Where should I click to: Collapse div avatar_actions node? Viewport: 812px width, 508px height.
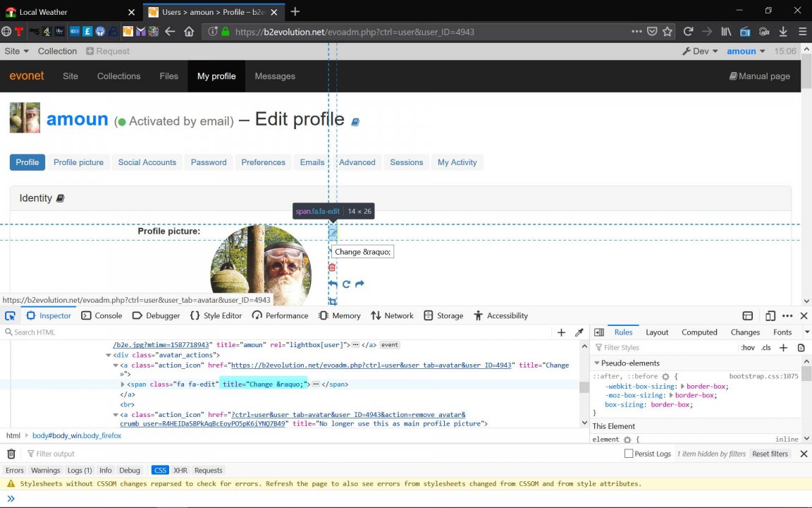click(109, 355)
